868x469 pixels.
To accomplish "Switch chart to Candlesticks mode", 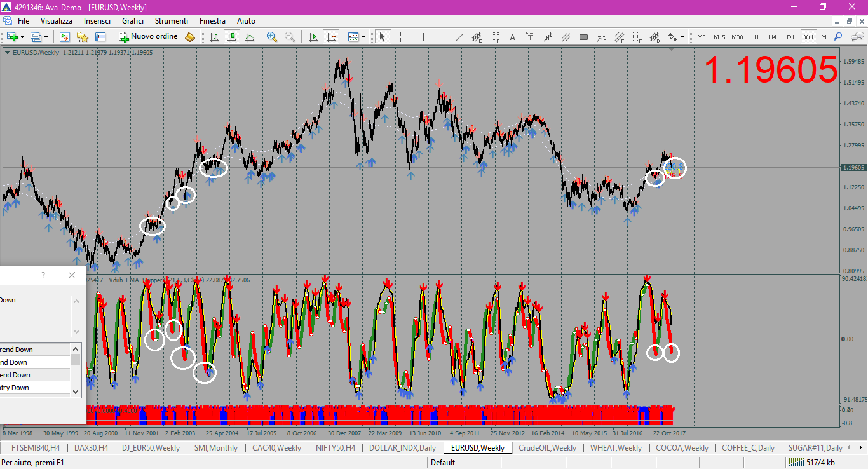I will 232,37.
